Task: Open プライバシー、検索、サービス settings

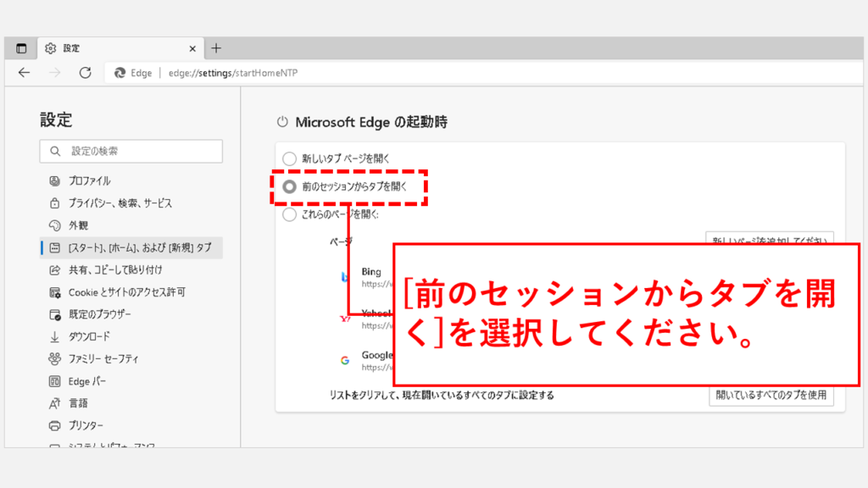Action: coord(120,203)
